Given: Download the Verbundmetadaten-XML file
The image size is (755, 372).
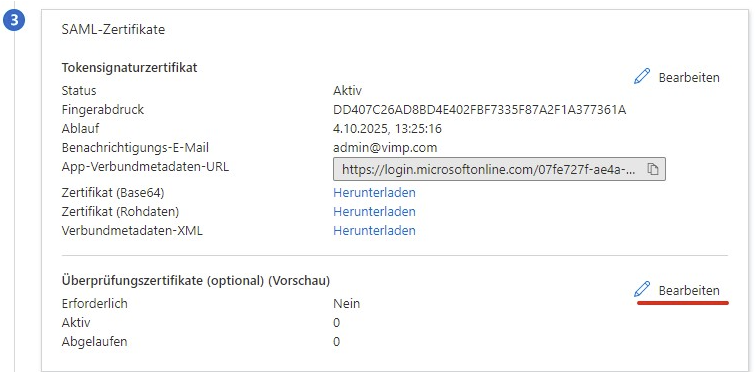Looking at the screenshot, I should click(374, 231).
